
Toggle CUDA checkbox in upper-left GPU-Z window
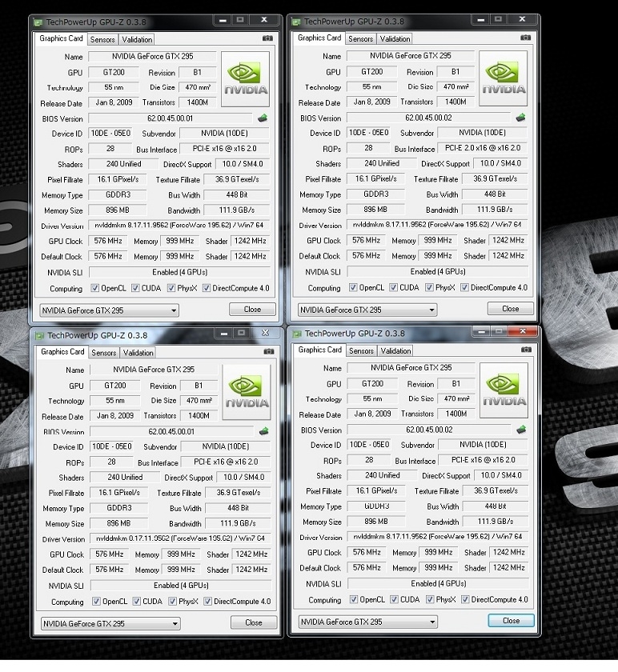(x=135, y=288)
